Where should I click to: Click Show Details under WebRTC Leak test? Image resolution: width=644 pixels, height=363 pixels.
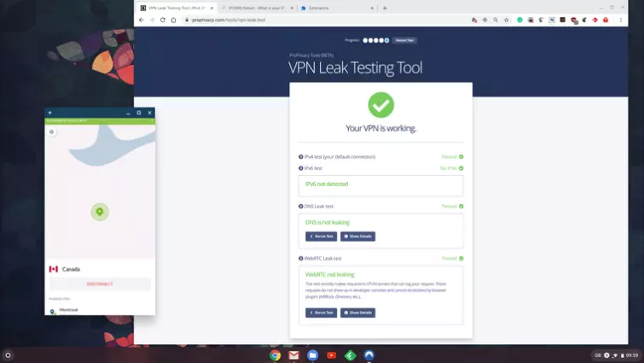pyautogui.click(x=357, y=313)
